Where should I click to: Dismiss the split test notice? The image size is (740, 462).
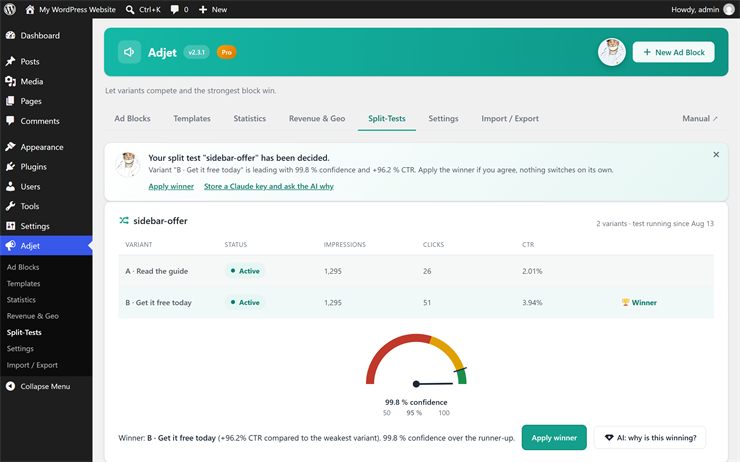pyautogui.click(x=716, y=154)
